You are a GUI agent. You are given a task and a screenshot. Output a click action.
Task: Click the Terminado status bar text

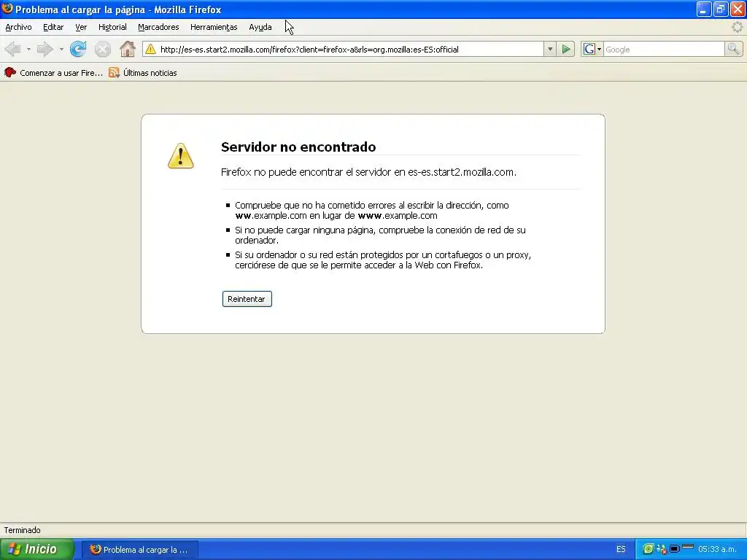22,530
